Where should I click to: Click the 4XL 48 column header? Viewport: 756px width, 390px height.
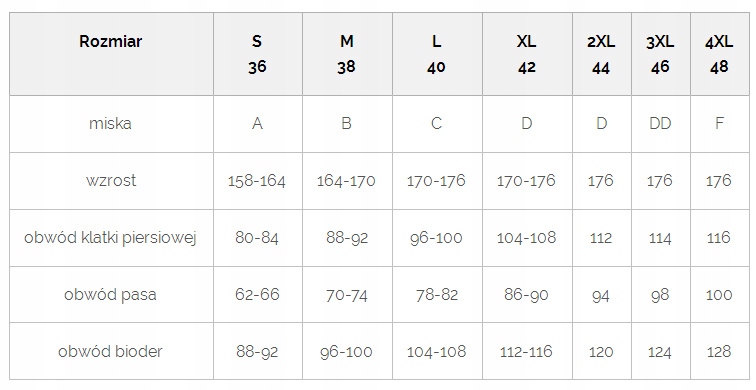coord(720,54)
